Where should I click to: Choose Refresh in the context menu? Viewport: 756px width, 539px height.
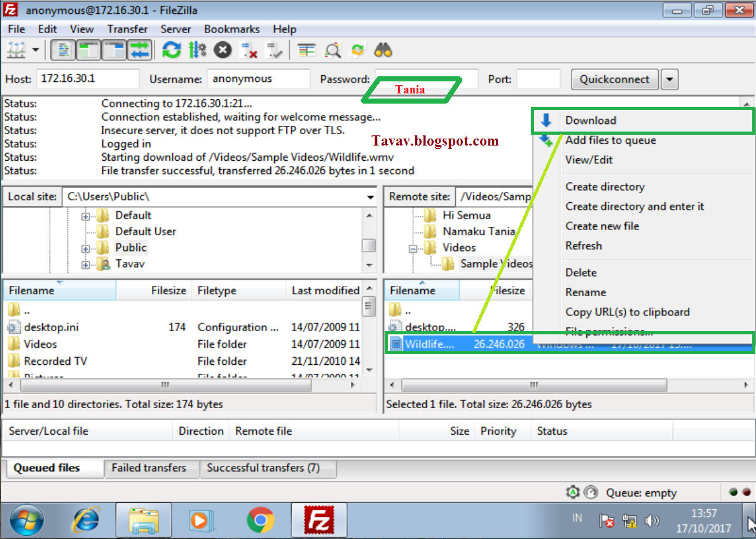643,246
